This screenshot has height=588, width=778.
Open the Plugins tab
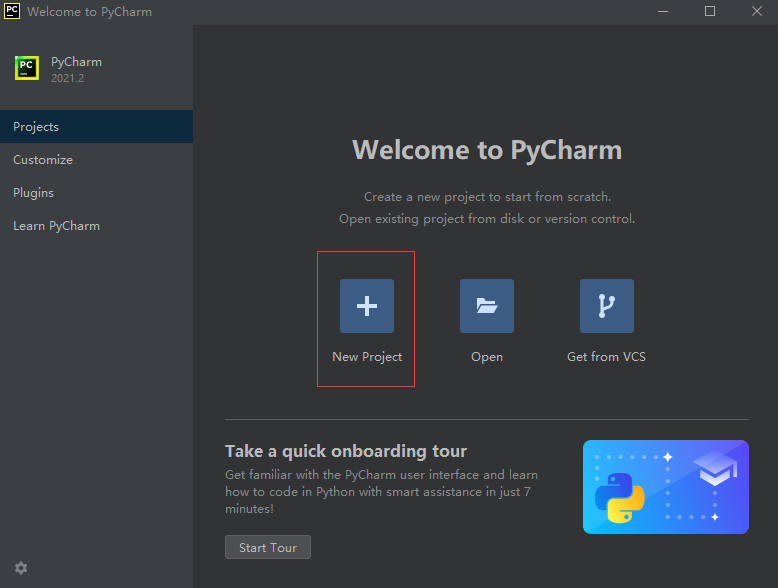(x=96, y=193)
